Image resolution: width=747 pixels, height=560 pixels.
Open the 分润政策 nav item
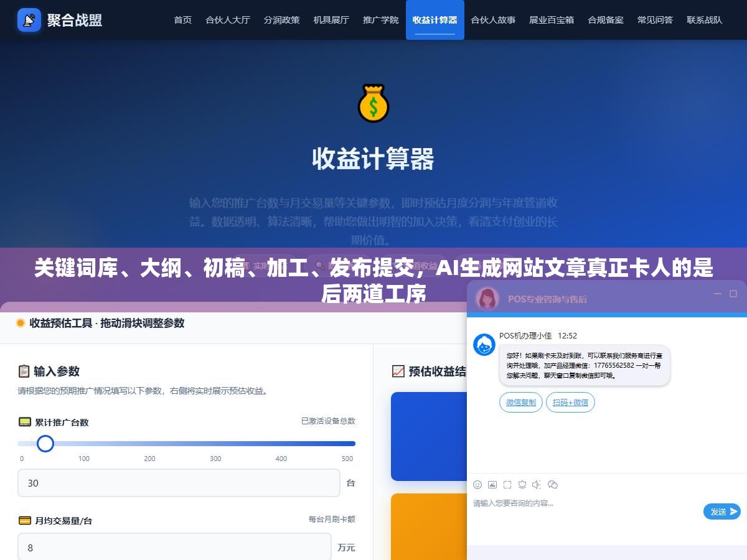click(x=281, y=20)
